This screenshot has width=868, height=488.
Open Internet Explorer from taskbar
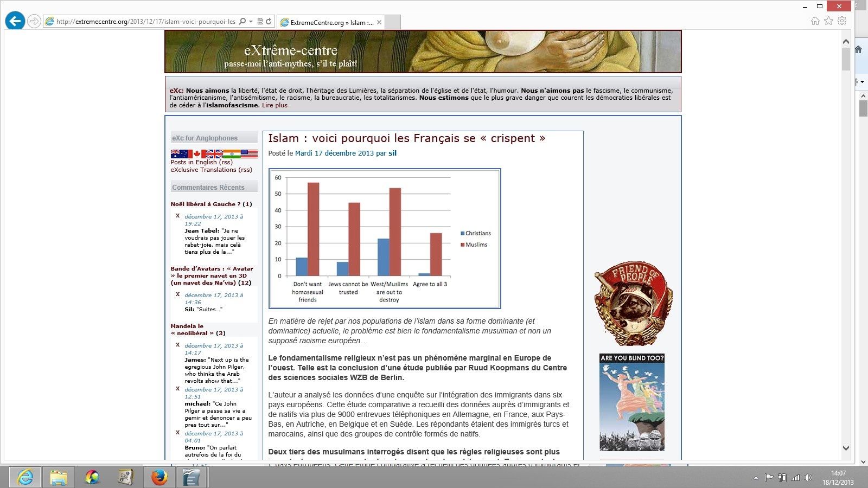tap(24, 477)
